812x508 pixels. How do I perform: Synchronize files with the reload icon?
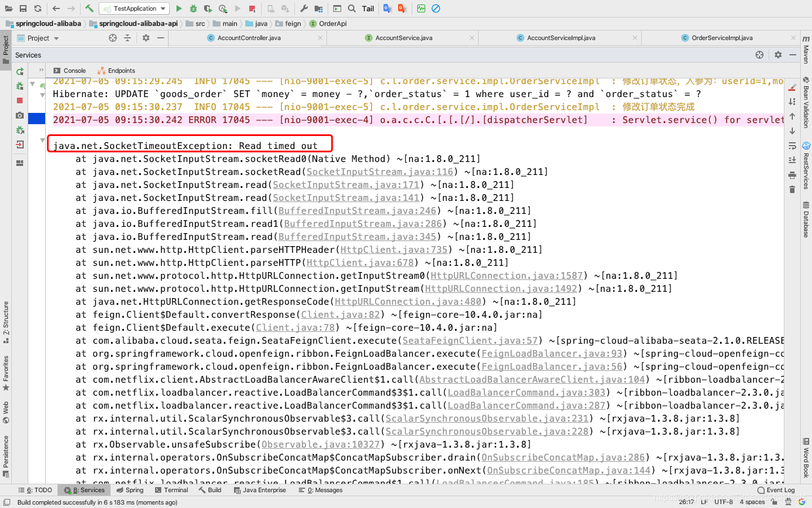(x=38, y=8)
